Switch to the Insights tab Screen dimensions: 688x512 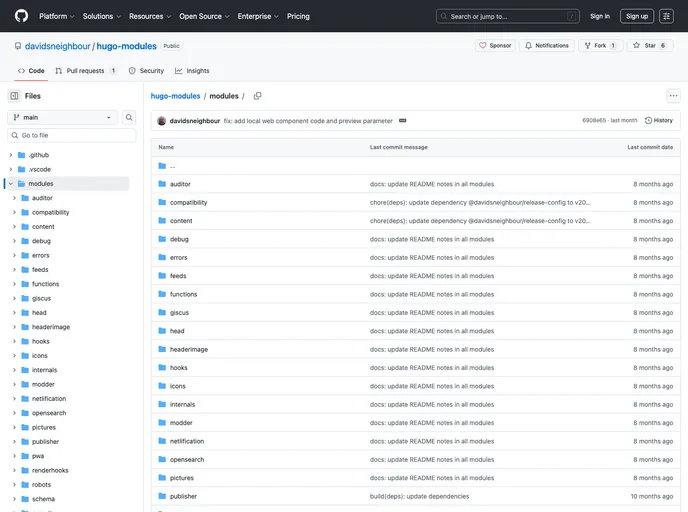coord(192,71)
